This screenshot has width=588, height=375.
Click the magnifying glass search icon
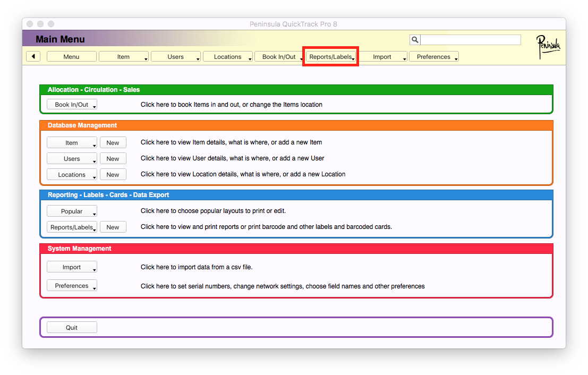[x=415, y=40]
